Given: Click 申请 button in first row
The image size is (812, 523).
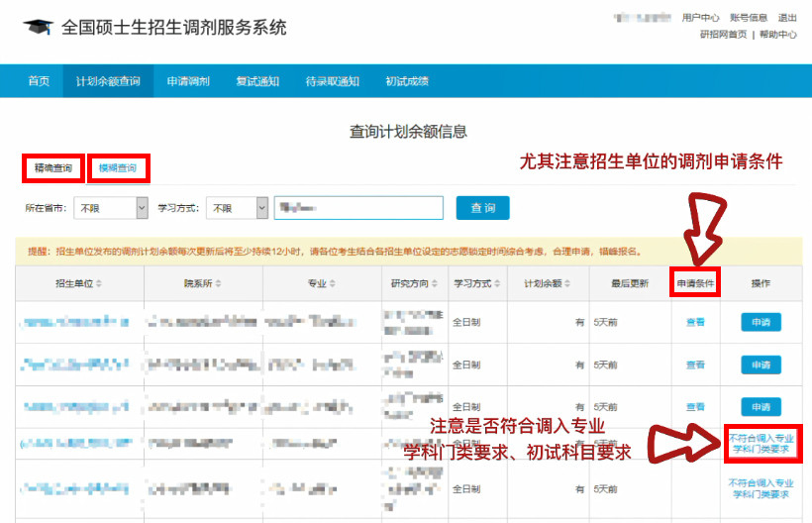Looking at the screenshot, I should tap(761, 322).
